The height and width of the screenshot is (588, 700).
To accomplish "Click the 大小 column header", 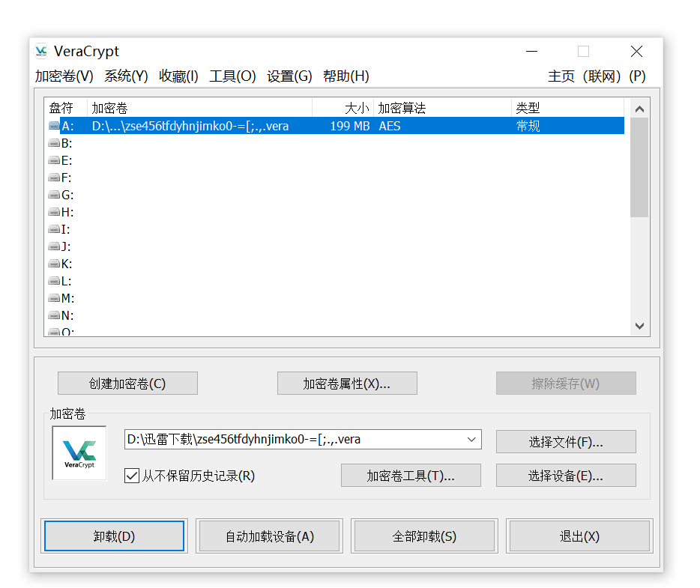I will pyautogui.click(x=343, y=108).
